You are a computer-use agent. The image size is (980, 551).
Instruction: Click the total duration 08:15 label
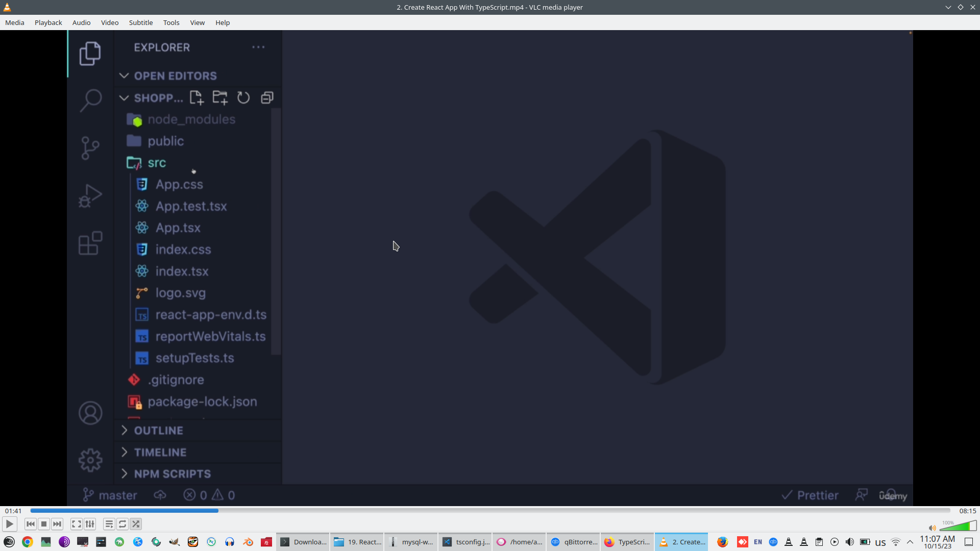pos(967,511)
